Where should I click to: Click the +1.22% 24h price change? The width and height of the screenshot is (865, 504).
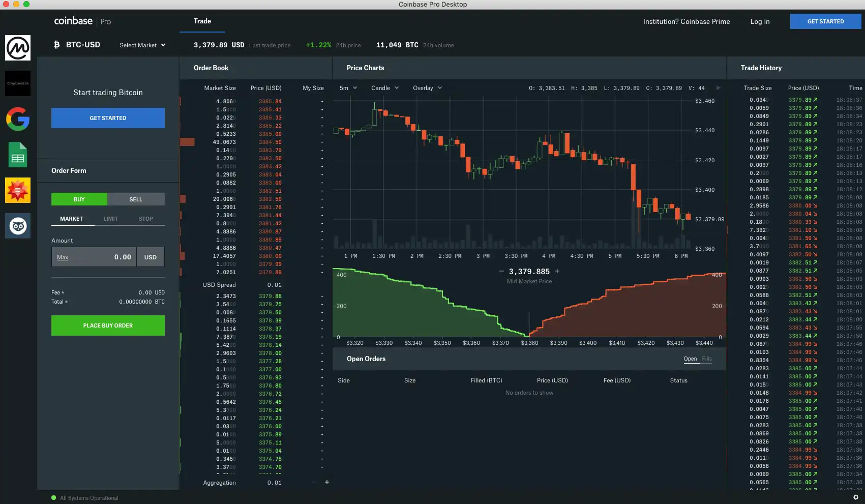(318, 45)
